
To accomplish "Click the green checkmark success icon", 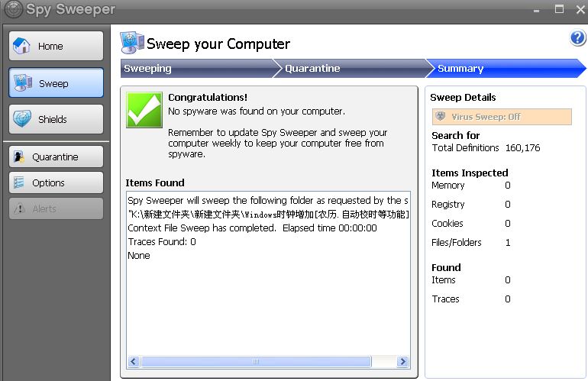I will click(x=144, y=110).
